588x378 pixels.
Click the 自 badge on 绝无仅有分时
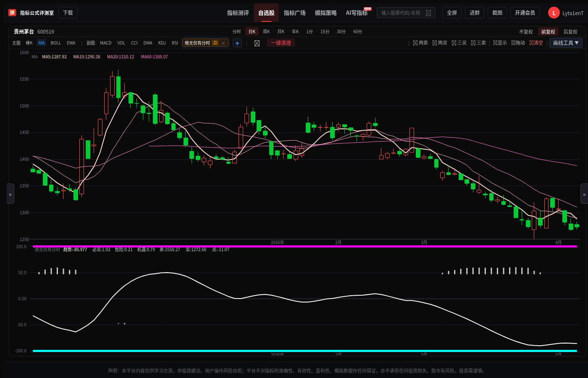[x=215, y=43]
